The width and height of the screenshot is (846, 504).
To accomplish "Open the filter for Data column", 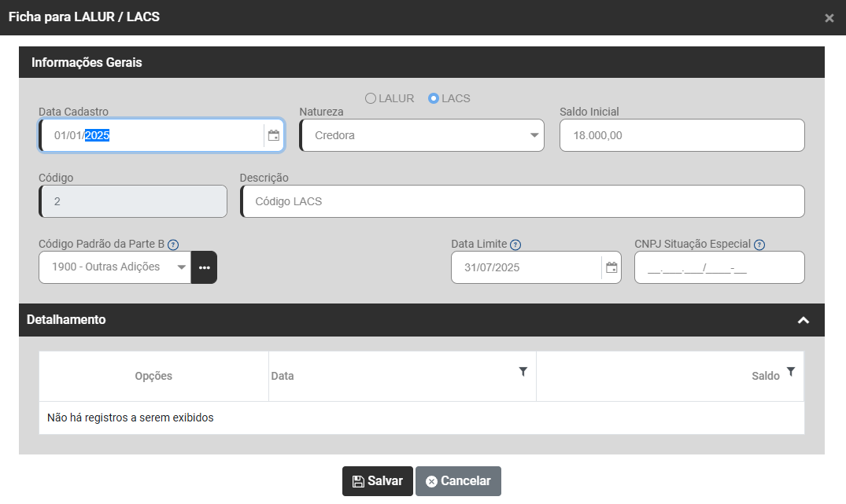I will point(523,371).
